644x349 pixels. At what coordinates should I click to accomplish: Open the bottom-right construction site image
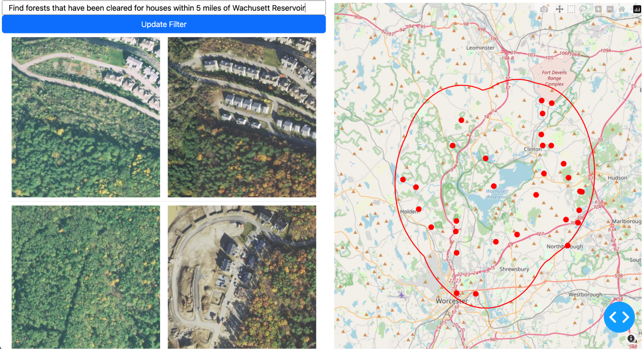[x=242, y=277]
